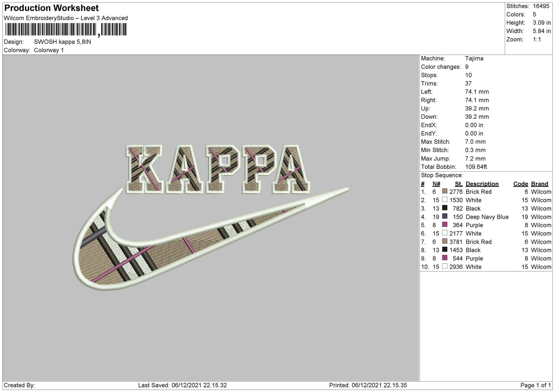The image size is (555, 392).
Task: Click the Brick Red swatch in row 7
Action: click(445, 241)
